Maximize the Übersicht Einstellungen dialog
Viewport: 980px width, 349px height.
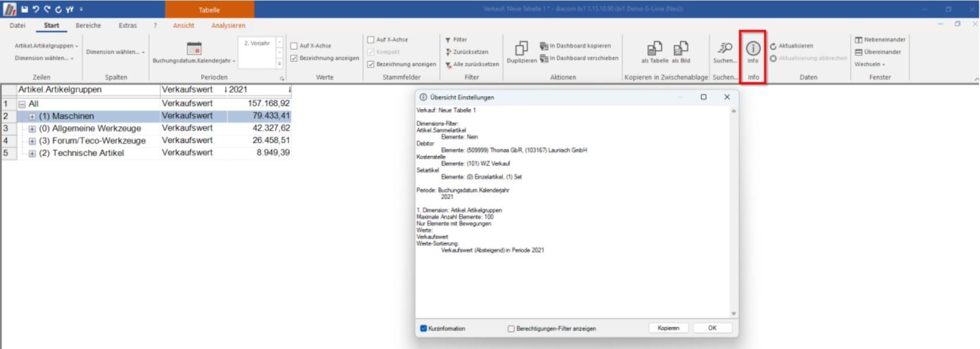click(x=703, y=97)
